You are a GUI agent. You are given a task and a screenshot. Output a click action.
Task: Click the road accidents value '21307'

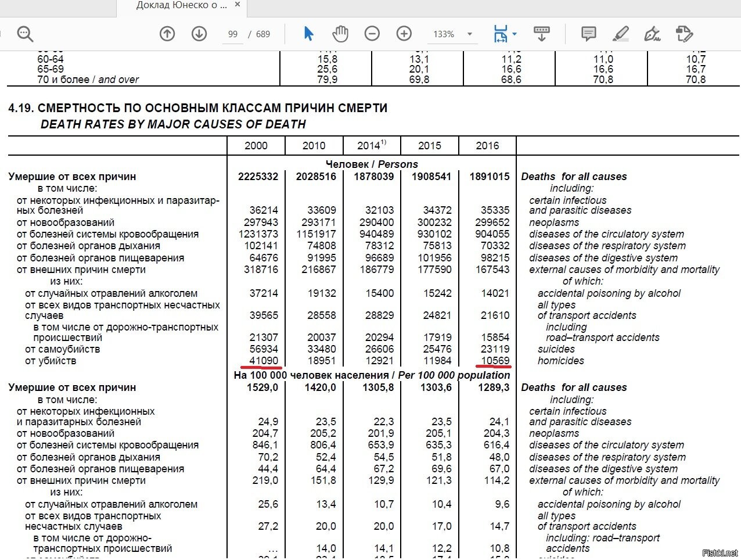pyautogui.click(x=264, y=338)
